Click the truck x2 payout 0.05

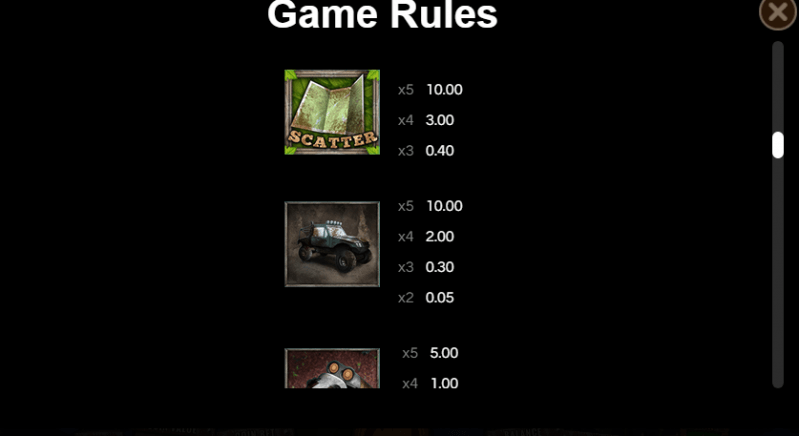[440, 297]
